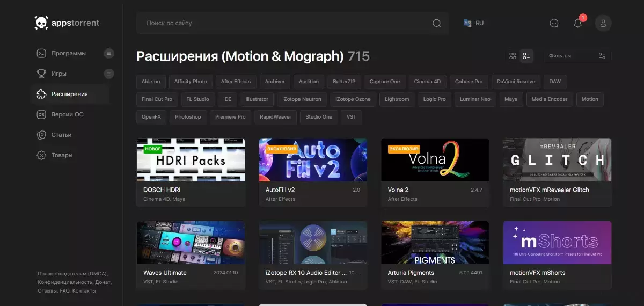This screenshot has height=306, width=644.
Task: Open the DOSCH HDRI Packs thumbnail
Action: tap(191, 160)
